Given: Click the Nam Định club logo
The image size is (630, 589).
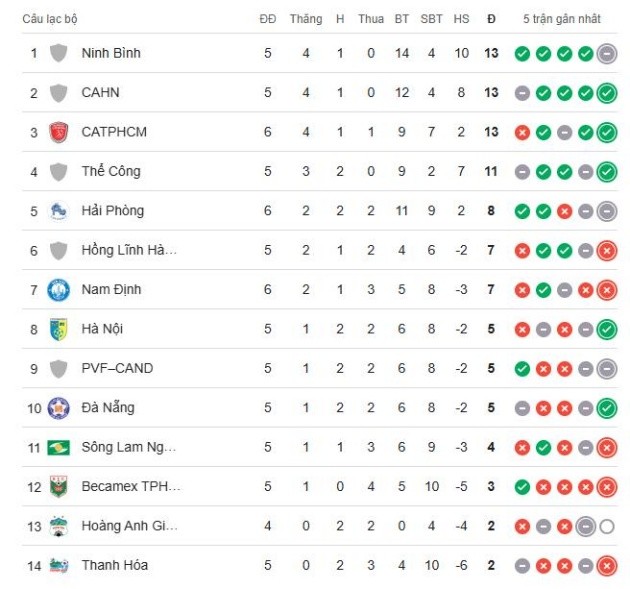Looking at the screenshot, I should point(58,290).
